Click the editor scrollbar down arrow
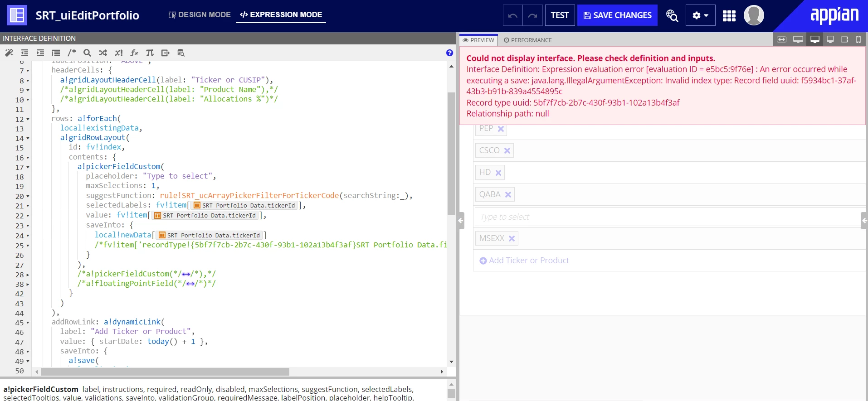 [451, 362]
